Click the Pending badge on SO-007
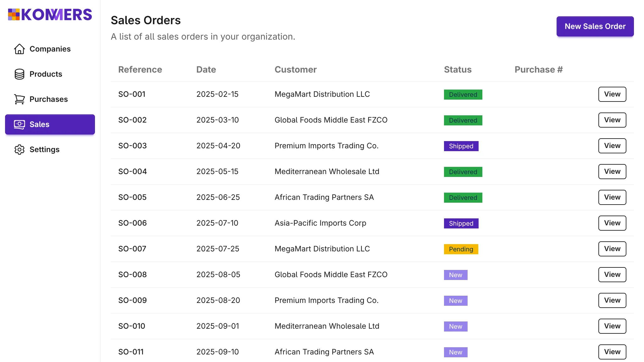This screenshot has width=644, height=362. click(461, 249)
